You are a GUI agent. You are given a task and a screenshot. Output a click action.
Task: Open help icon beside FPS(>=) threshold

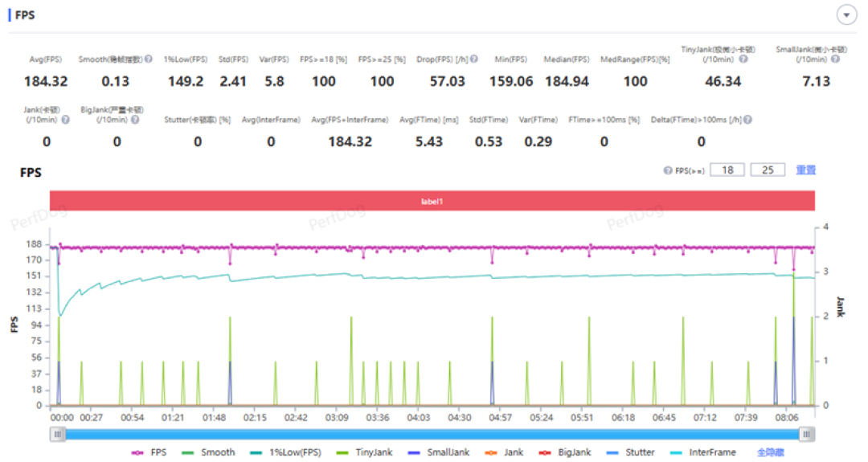pyautogui.click(x=668, y=170)
